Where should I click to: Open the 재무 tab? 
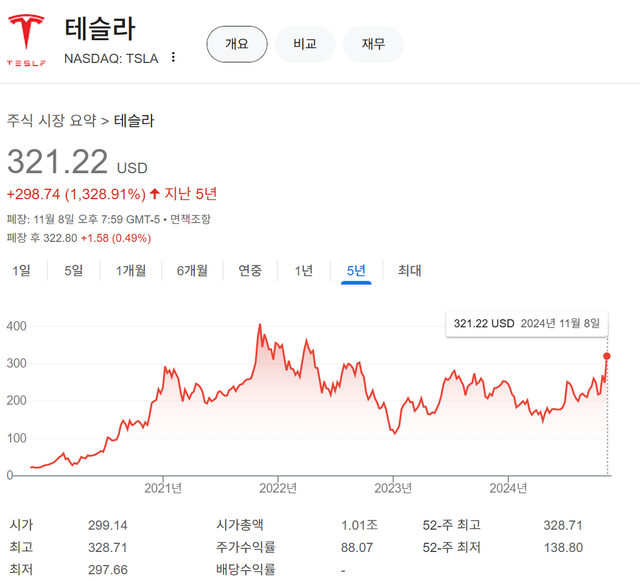(x=373, y=44)
